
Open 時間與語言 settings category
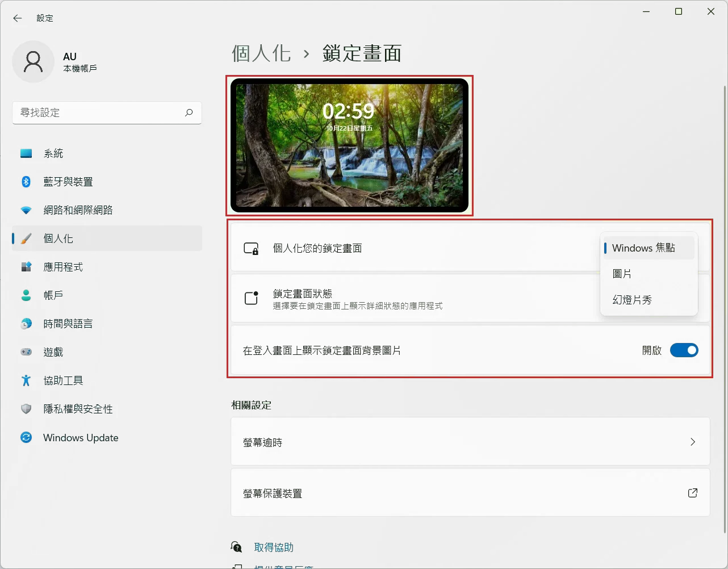(x=107, y=324)
